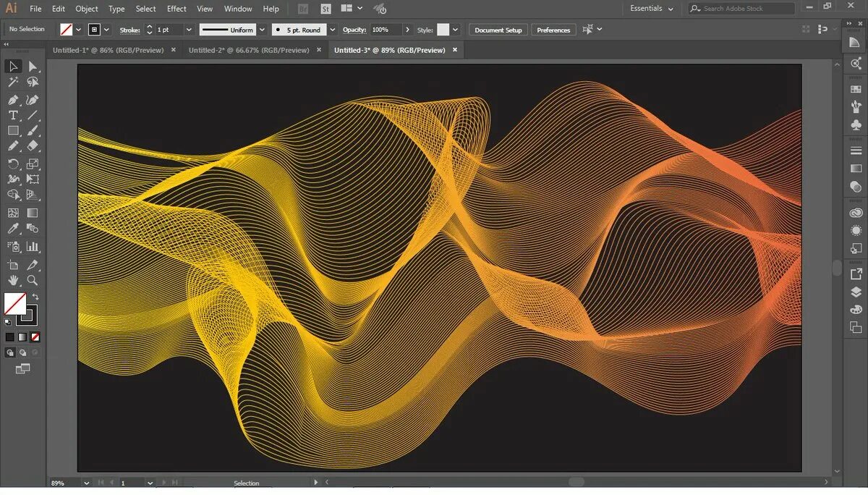Select the Direct Selection tool
Screen dimensions: 868x495
pyautogui.click(x=33, y=67)
